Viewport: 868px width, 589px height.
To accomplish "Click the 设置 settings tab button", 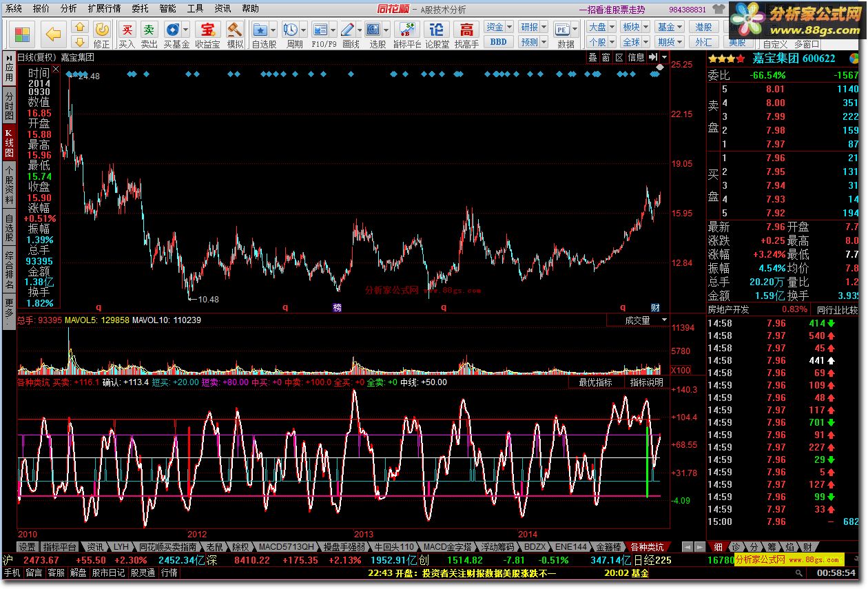I will click(x=27, y=547).
